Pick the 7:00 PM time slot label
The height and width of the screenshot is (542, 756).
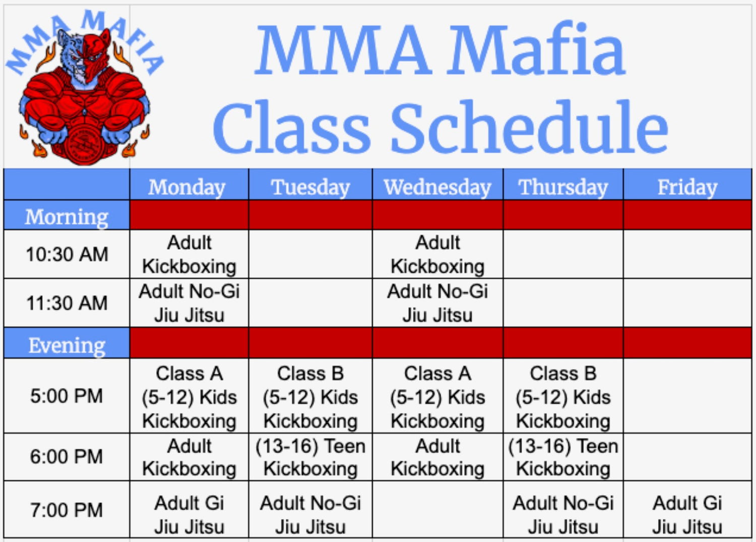click(x=67, y=510)
